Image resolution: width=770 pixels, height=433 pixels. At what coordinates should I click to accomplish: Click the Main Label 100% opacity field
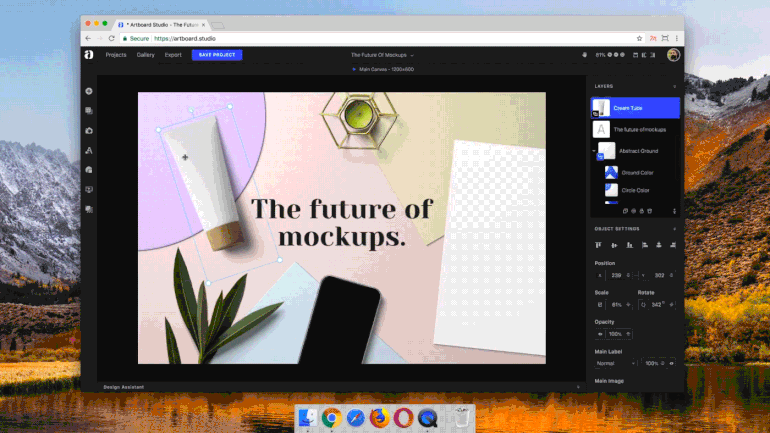pos(652,364)
